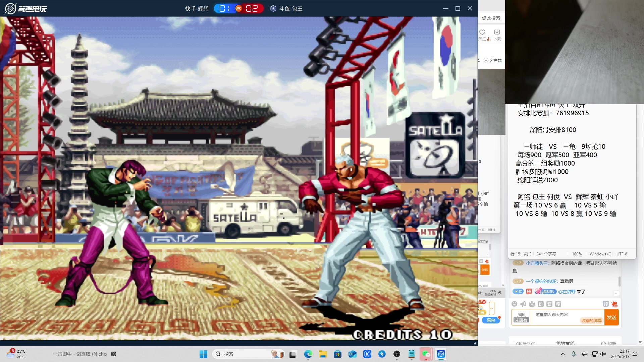
Task: Click the 了解友邻 help link
Action: point(525,343)
